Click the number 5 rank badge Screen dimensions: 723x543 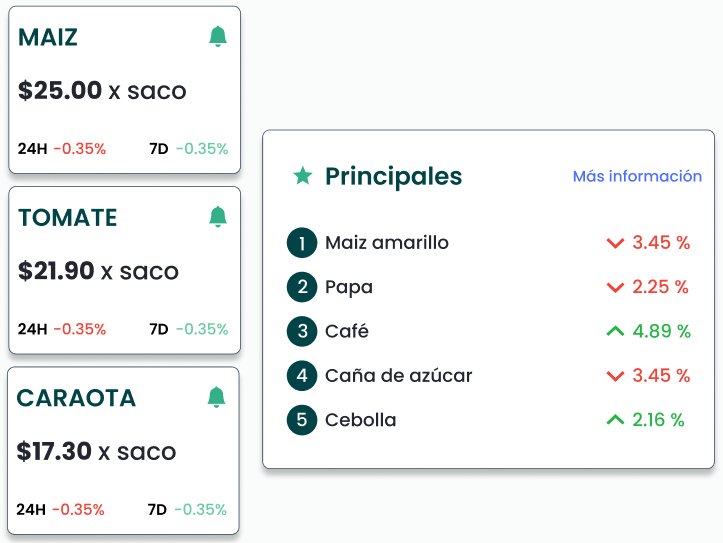[301, 420]
